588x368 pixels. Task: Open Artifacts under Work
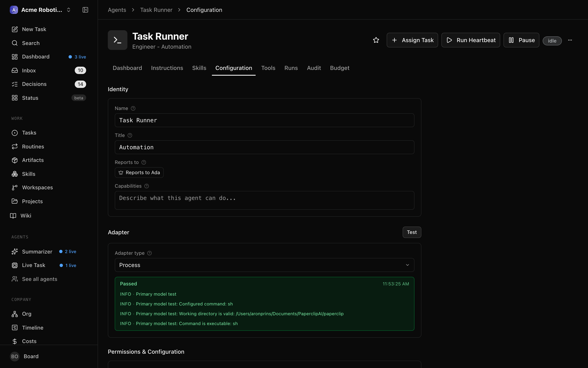(49, 160)
